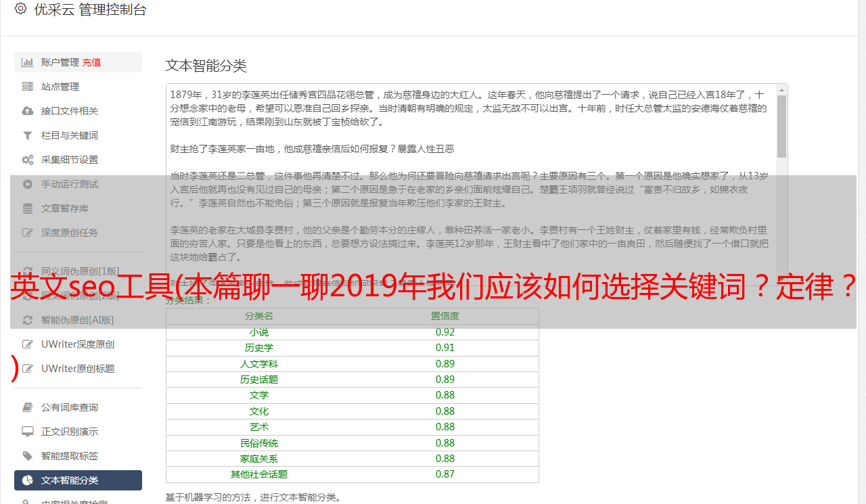The height and width of the screenshot is (504, 866).
Task: Click the bar chart icon for 账户管理
Action: coord(28,62)
